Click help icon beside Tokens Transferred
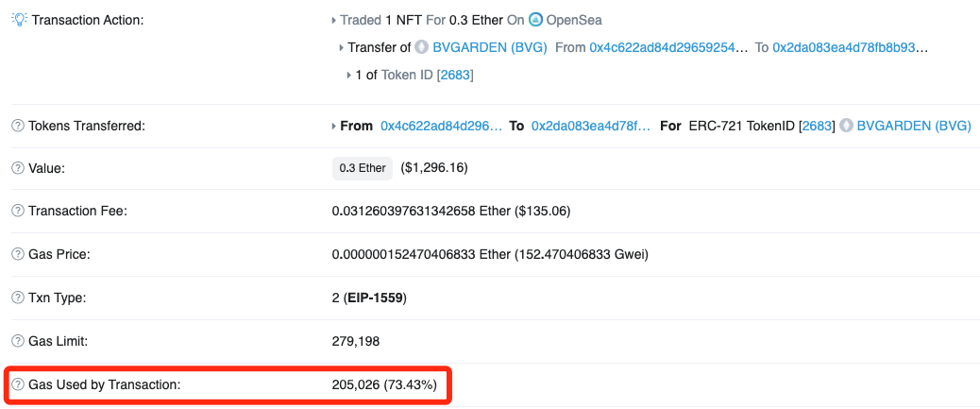This screenshot has height=409, width=980. click(x=18, y=126)
